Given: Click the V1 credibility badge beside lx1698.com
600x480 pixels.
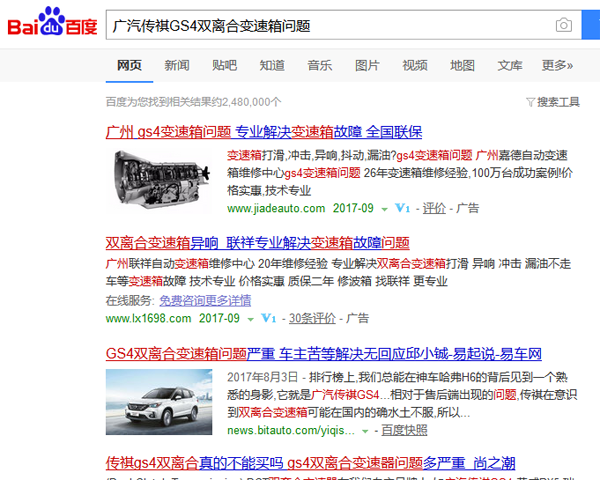Looking at the screenshot, I should coord(268,319).
